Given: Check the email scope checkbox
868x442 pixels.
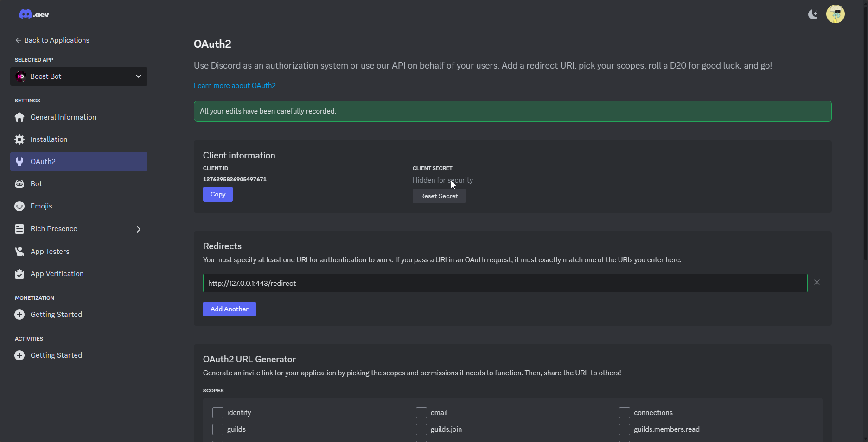Looking at the screenshot, I should 421,413.
